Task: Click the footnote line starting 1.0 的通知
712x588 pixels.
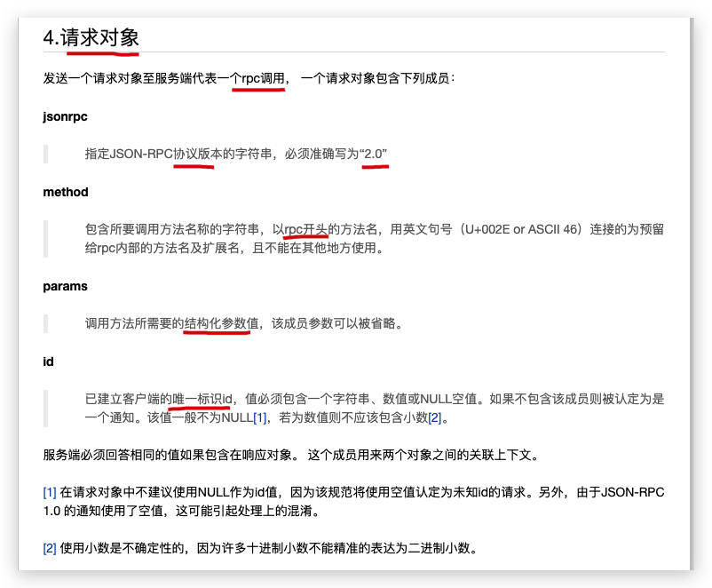Action: point(182,511)
